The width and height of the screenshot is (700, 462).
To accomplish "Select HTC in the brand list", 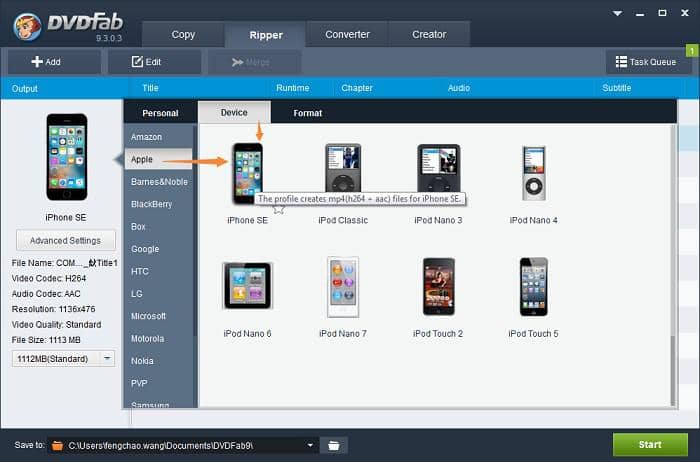I will 158,271.
